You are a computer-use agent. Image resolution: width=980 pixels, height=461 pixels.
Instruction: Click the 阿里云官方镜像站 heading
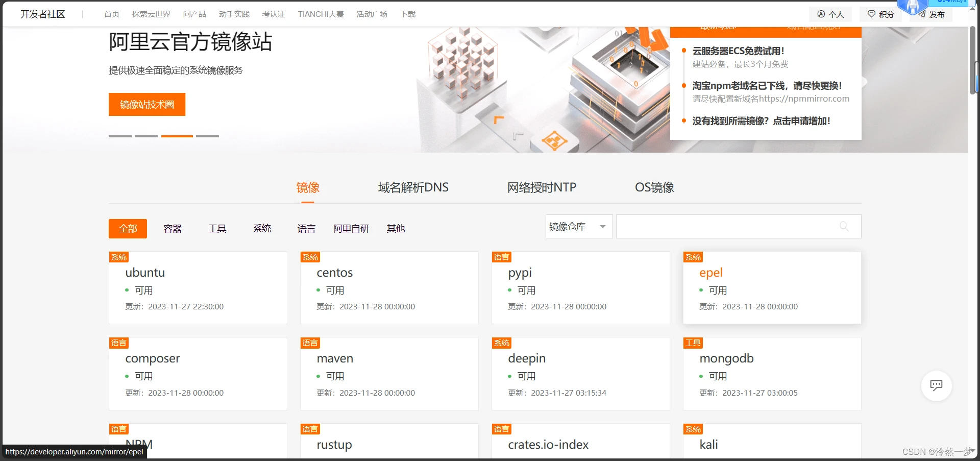[190, 42]
